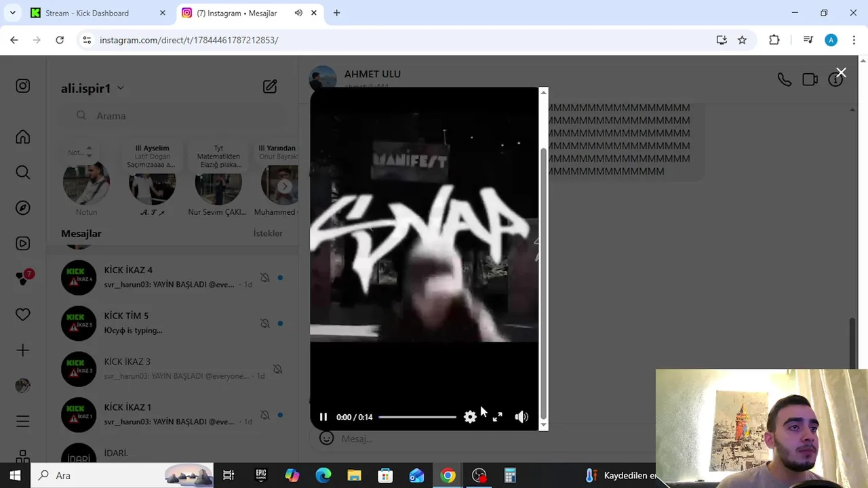Reload the current page
Viewport: 868px width, 488px height.
click(x=60, y=40)
